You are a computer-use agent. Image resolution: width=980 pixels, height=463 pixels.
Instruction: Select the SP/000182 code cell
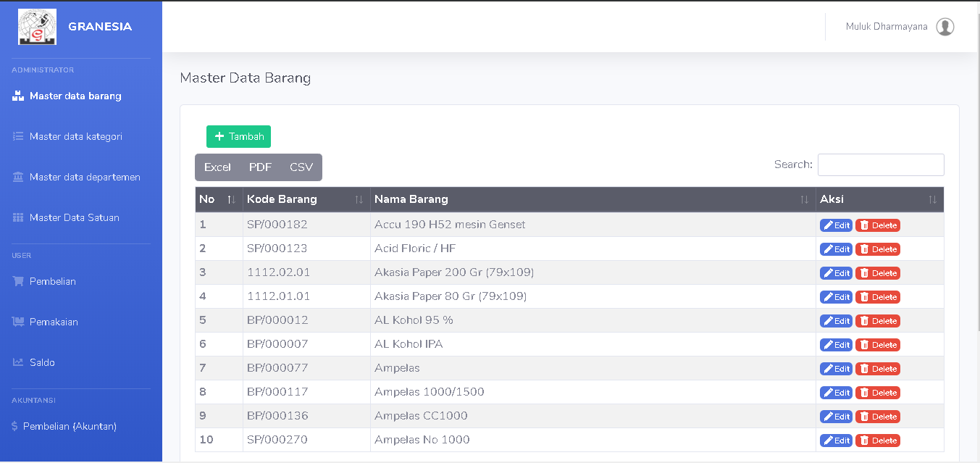[306, 225]
